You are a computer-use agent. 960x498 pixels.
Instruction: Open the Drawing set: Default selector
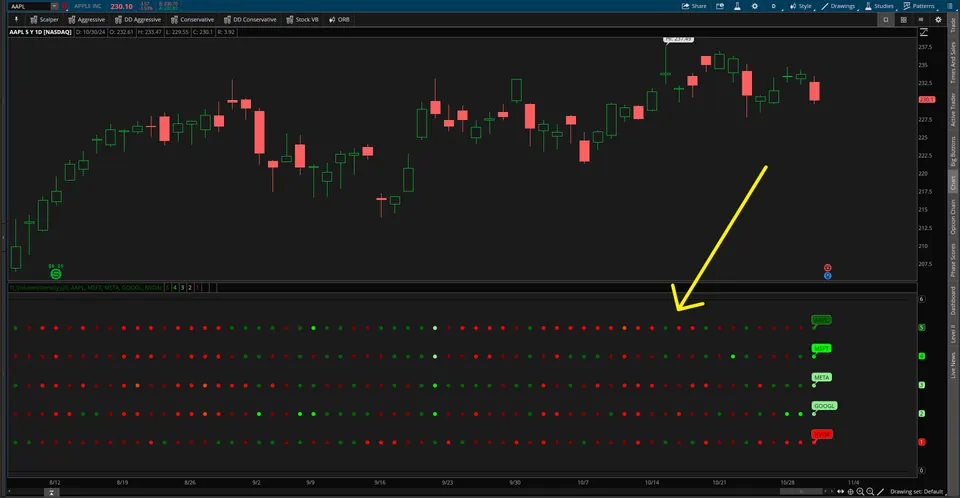[x=916, y=492]
